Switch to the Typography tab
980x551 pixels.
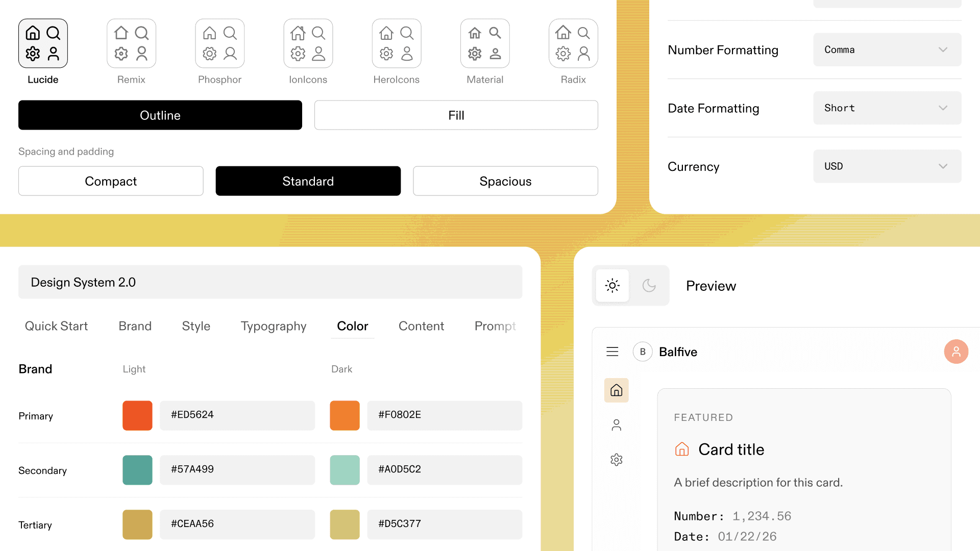(273, 326)
